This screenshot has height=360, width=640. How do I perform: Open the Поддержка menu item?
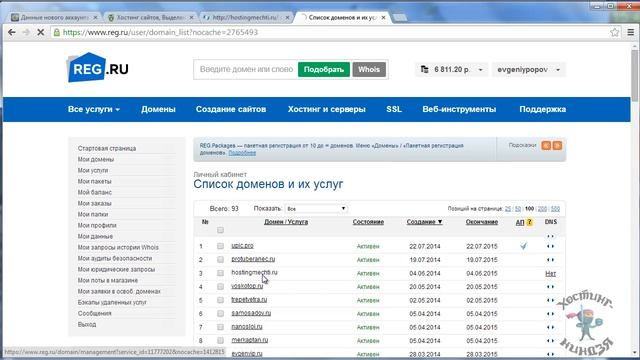[542, 109]
